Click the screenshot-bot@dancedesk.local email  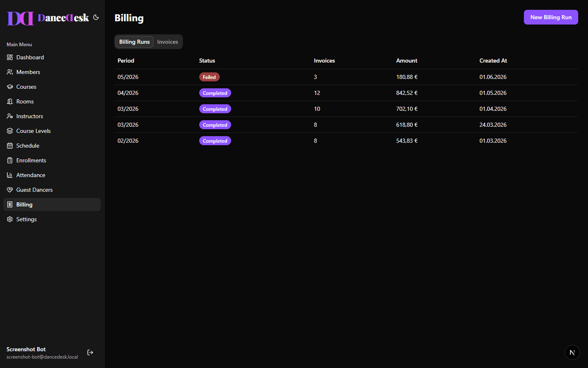(42, 357)
